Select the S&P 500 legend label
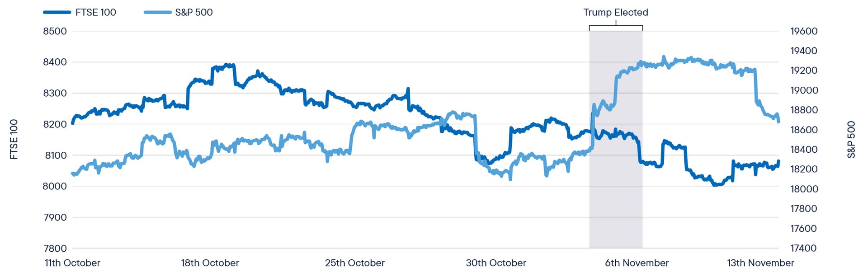The height and width of the screenshot is (277, 868). click(194, 13)
